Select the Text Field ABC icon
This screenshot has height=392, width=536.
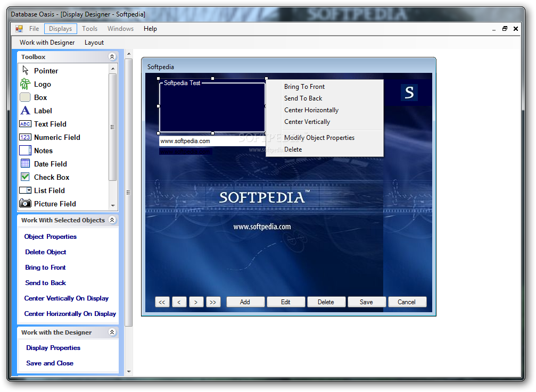[26, 124]
